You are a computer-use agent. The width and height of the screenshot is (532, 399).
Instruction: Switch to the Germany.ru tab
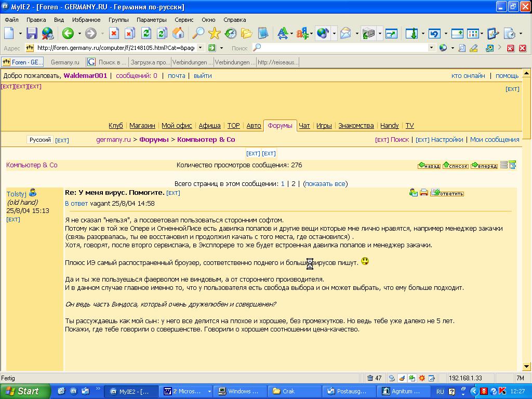click(65, 62)
